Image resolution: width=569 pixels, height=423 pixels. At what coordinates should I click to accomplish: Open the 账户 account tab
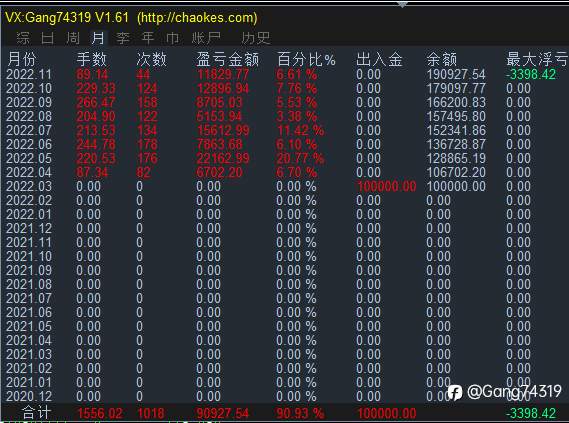pos(206,38)
